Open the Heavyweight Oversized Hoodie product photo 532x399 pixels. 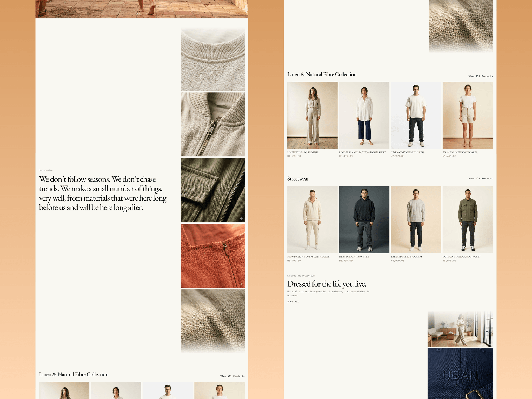click(312, 220)
